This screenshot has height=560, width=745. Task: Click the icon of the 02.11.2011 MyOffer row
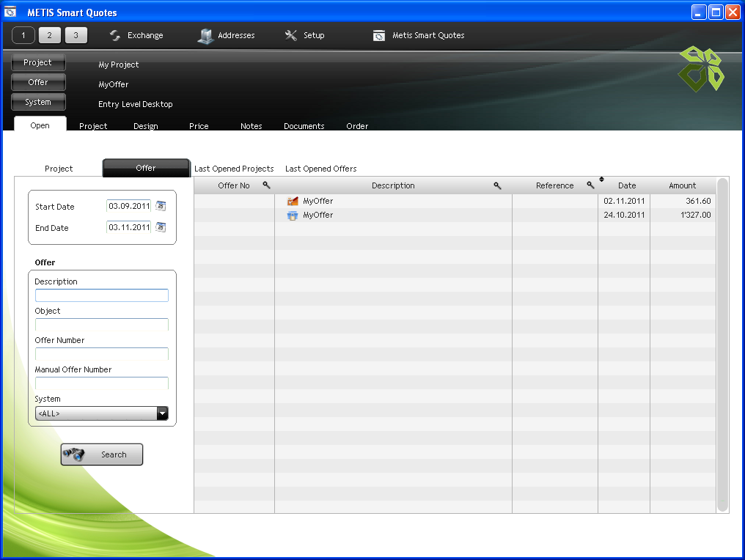tap(293, 202)
